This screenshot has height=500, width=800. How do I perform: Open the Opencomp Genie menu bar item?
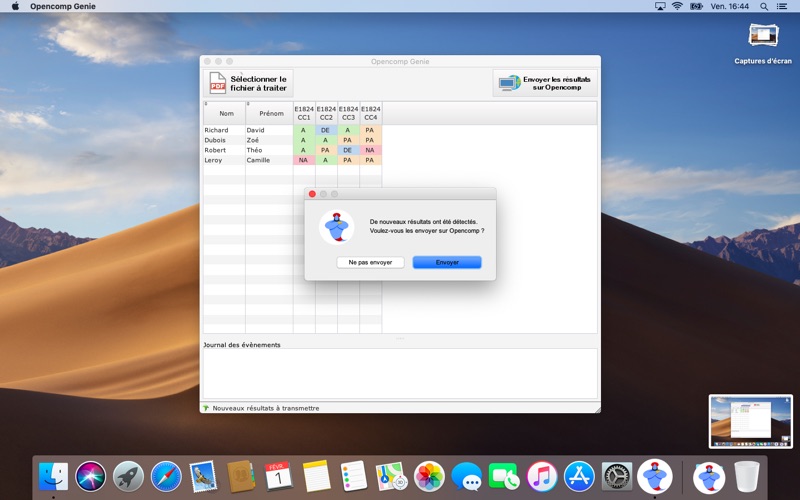tap(63, 6)
